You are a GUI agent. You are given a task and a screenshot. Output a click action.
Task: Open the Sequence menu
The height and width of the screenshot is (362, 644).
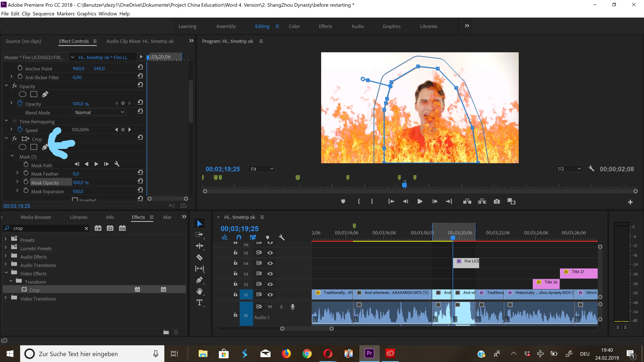[x=43, y=14]
